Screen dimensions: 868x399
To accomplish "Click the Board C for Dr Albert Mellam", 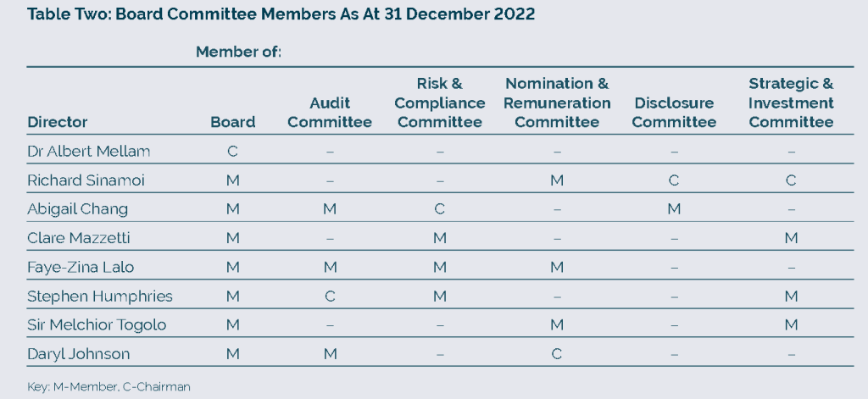I will click(232, 151).
